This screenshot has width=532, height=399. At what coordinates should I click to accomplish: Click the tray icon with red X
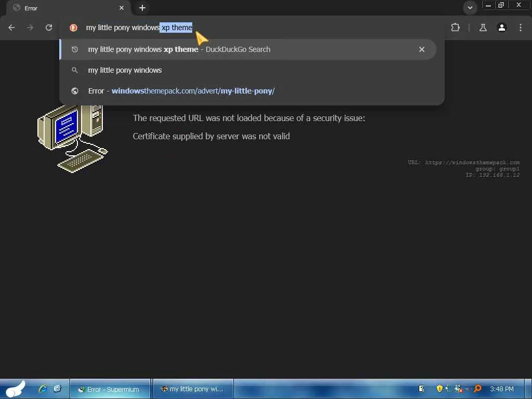(x=458, y=389)
